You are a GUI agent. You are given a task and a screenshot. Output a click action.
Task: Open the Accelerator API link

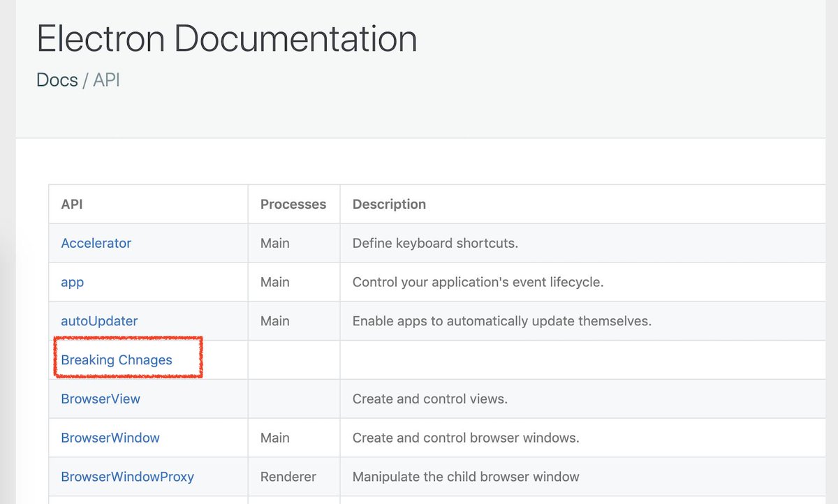96,243
